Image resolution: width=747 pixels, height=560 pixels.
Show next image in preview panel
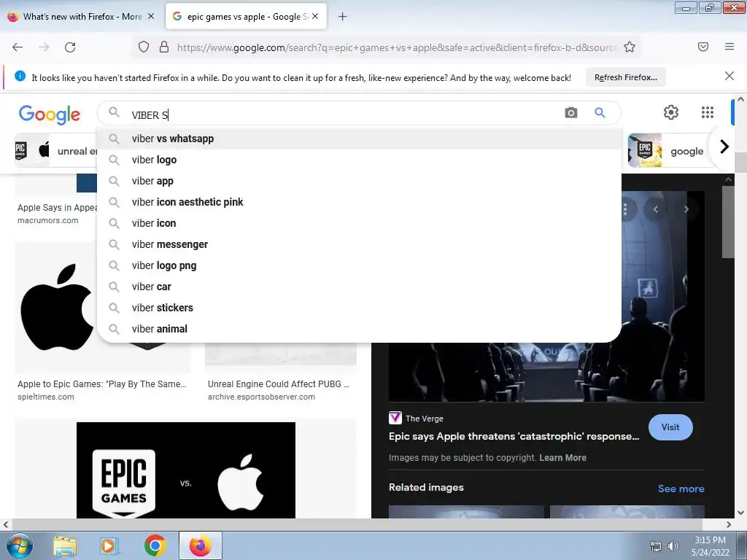click(x=686, y=209)
